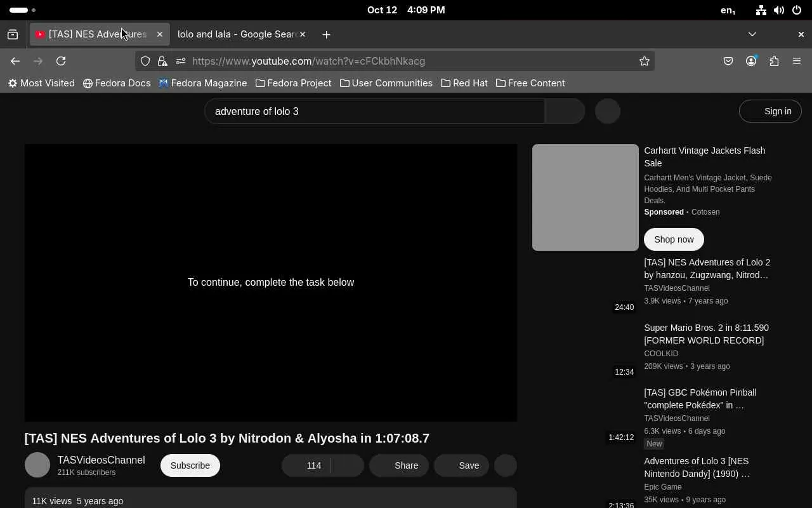Open the system volume icon
Image resolution: width=812 pixels, height=508 pixels.
779,10
